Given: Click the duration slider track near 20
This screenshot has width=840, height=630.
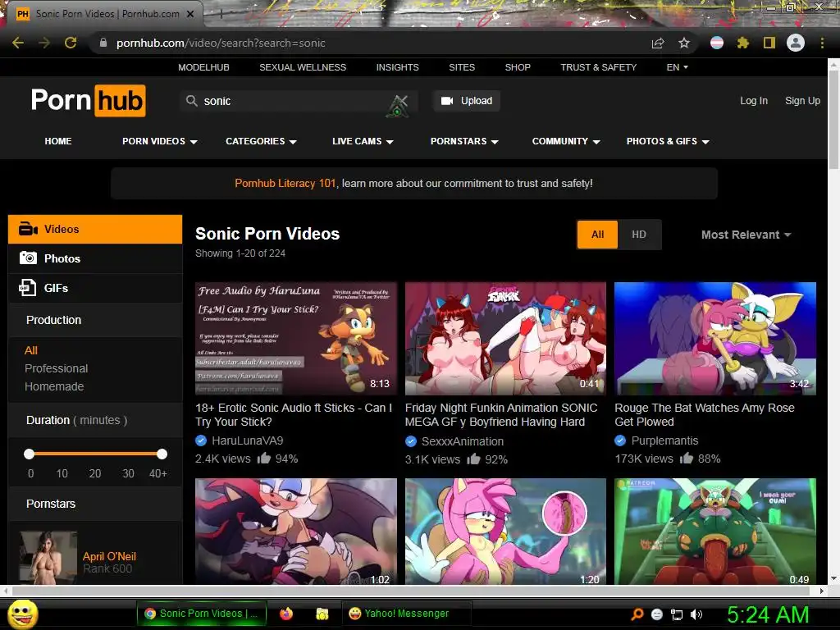Looking at the screenshot, I should coord(95,454).
